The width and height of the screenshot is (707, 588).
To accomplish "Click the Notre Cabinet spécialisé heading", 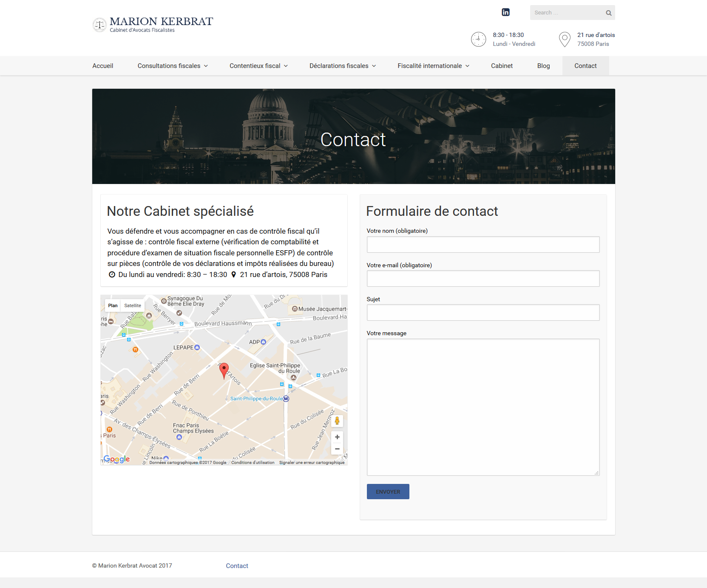I will (x=180, y=211).
